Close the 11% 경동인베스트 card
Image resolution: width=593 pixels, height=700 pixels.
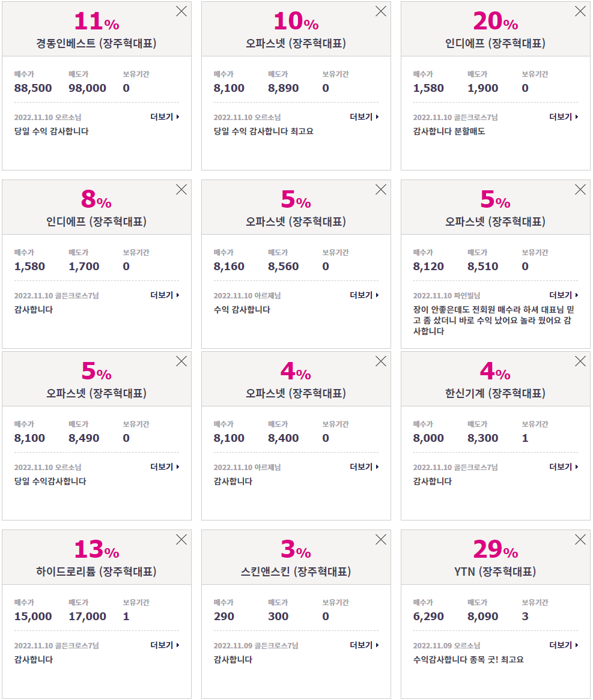pos(181,11)
